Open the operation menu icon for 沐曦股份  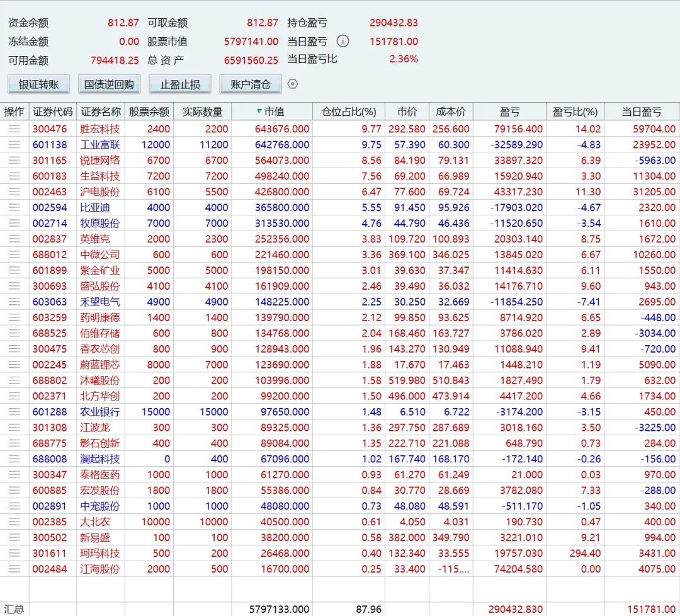point(14,380)
